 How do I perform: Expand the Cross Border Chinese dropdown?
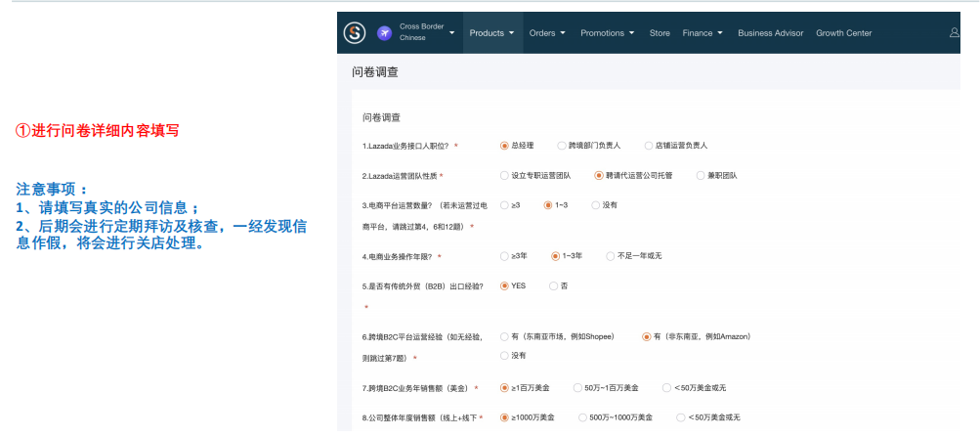[x=451, y=33]
